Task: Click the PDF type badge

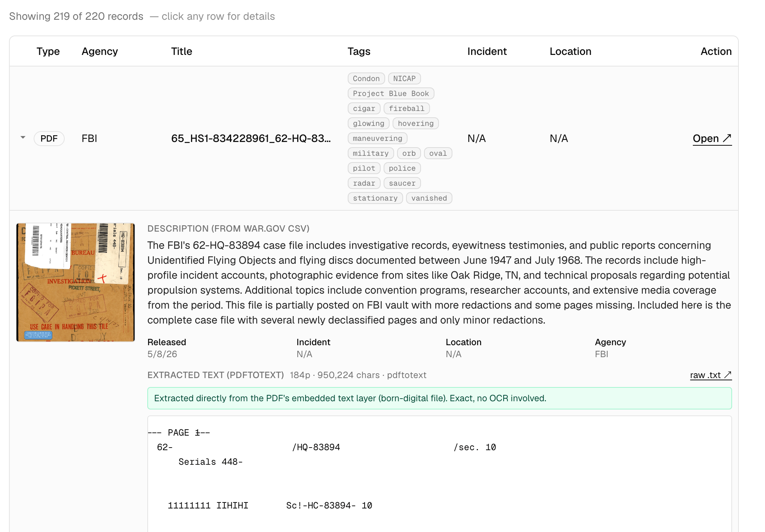Action: 49,139
